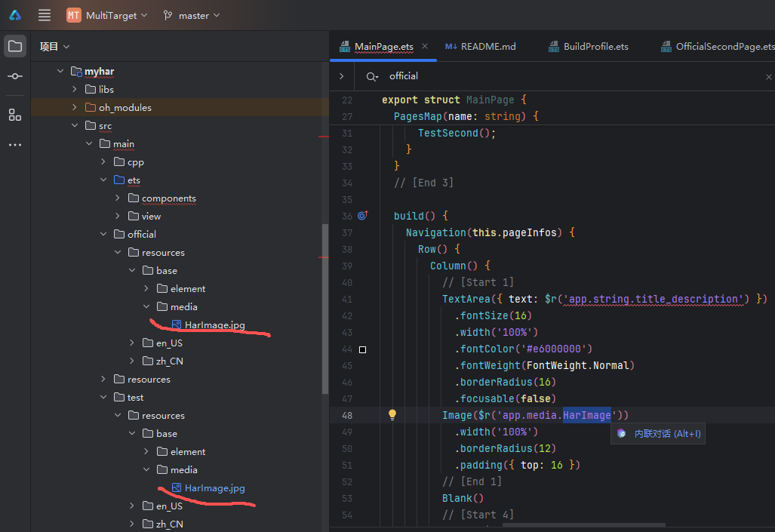Switch to the README.md tab

480,47
